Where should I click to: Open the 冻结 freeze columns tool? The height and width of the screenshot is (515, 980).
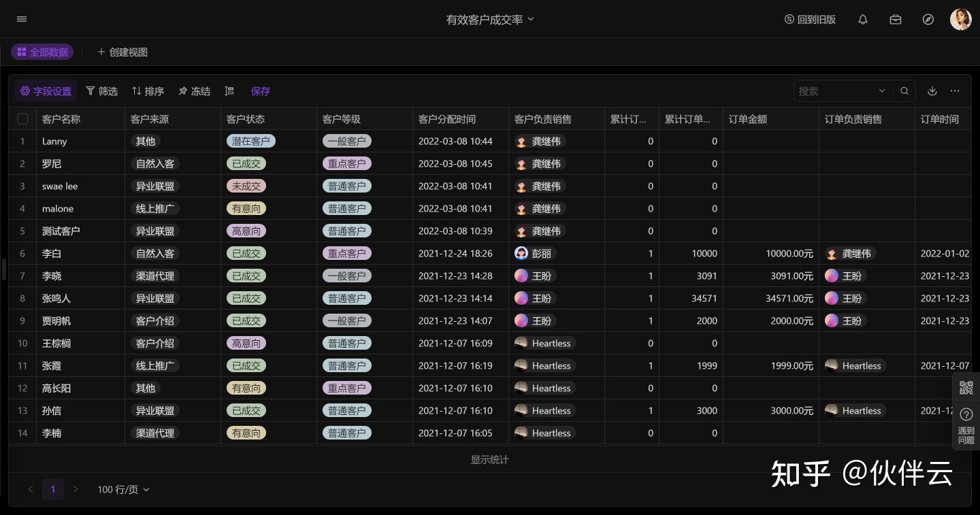194,91
